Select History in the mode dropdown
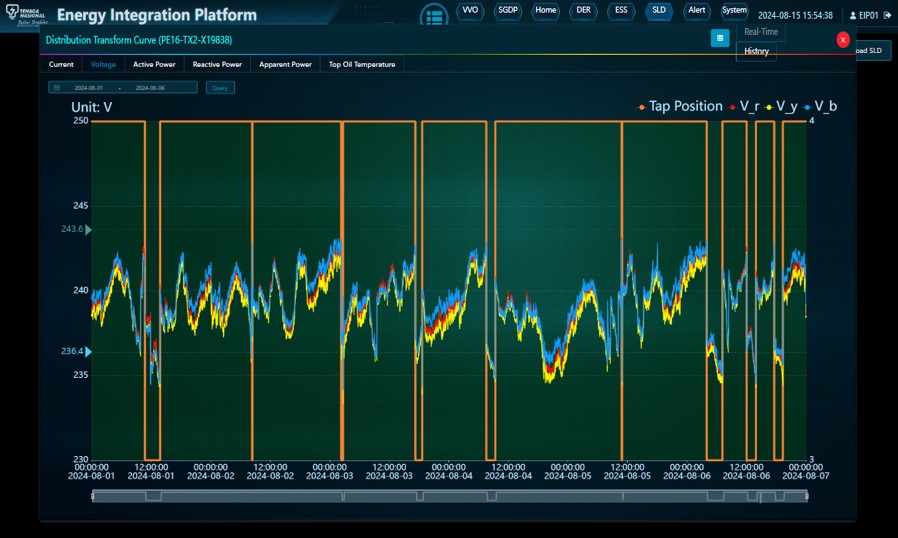Image resolution: width=898 pixels, height=538 pixels. pos(757,51)
